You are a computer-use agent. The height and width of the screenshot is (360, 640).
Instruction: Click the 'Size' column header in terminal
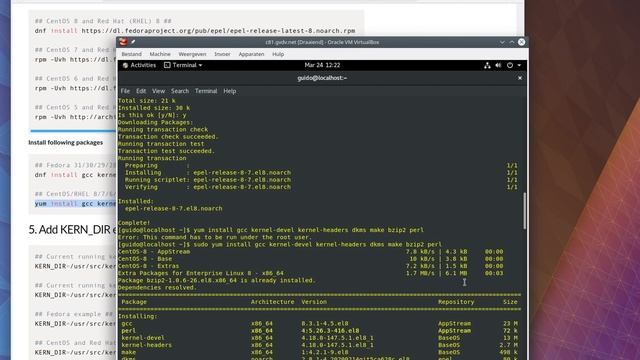(510, 302)
